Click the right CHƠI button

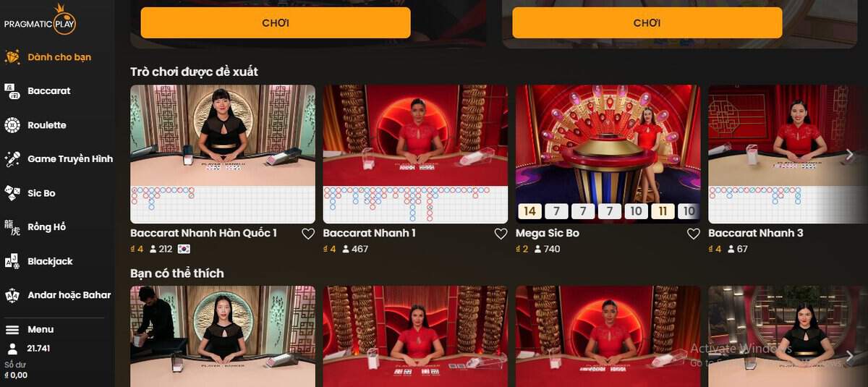[647, 23]
